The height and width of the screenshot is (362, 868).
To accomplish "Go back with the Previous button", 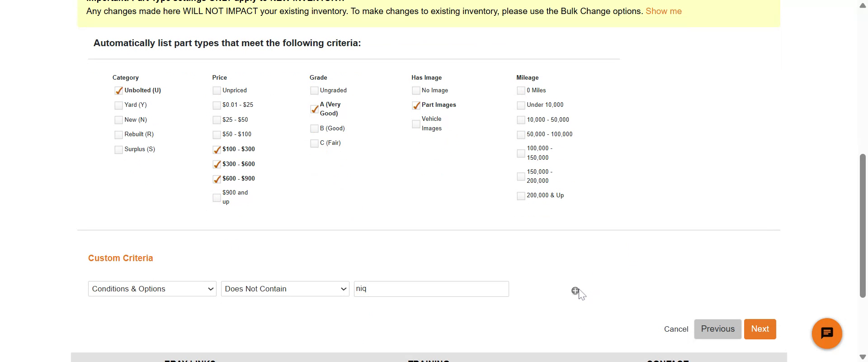I will pos(717,329).
